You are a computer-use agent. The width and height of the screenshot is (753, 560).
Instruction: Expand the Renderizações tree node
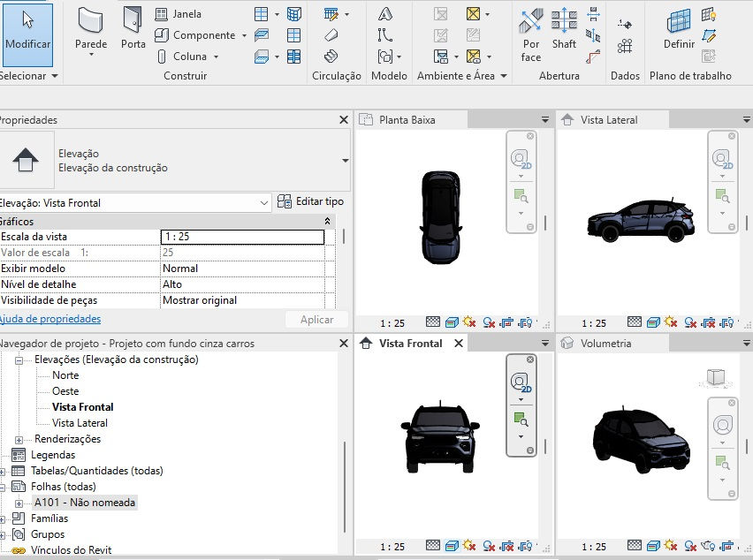tap(19, 440)
